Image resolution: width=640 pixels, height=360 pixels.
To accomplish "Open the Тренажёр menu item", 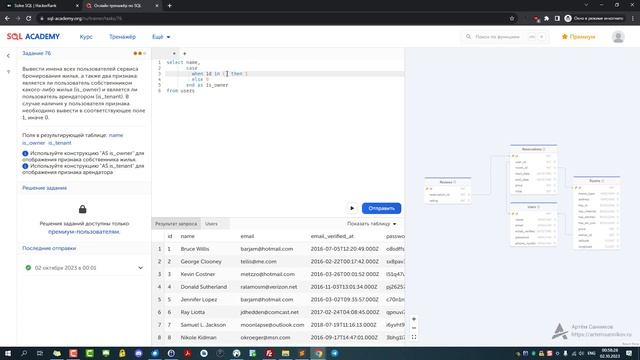I will 122,37.
